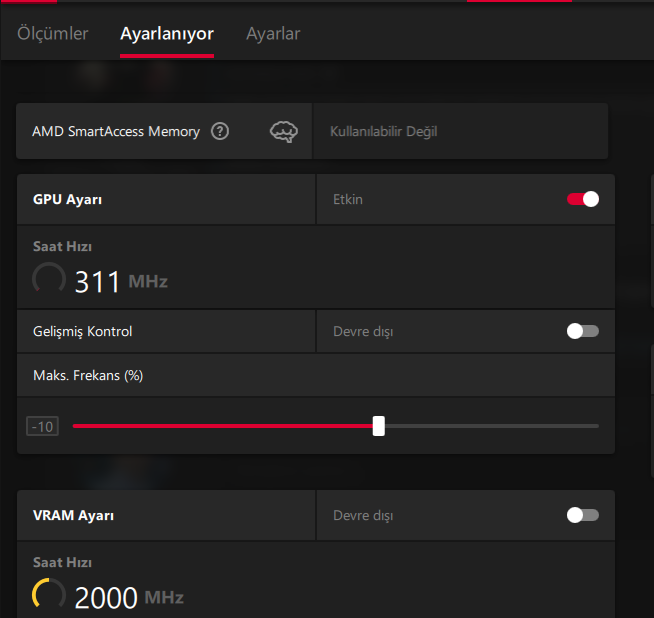The image size is (654, 618).
Task: Click the SmartAccess Memory help question icon
Action: (220, 131)
